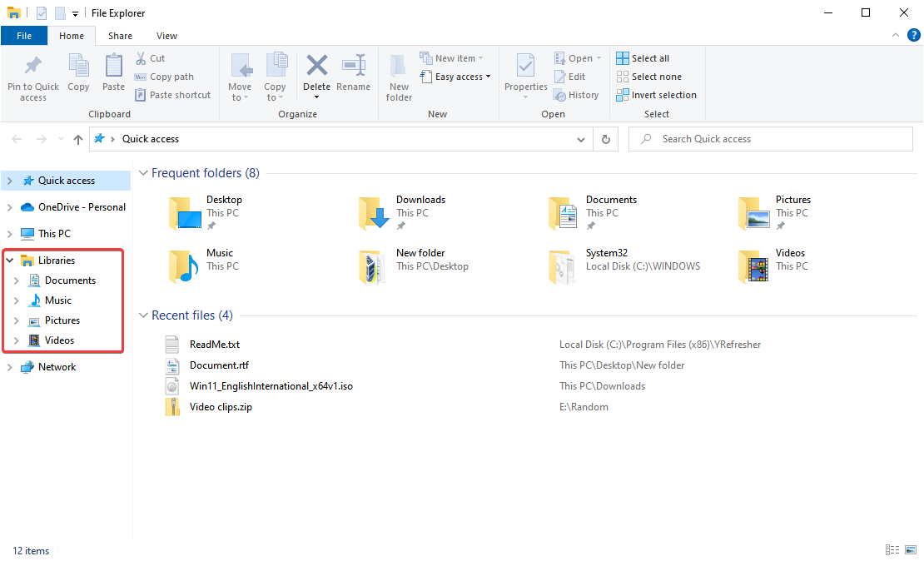Open the System32 frequent folder
924x561 pixels.
tap(624, 266)
